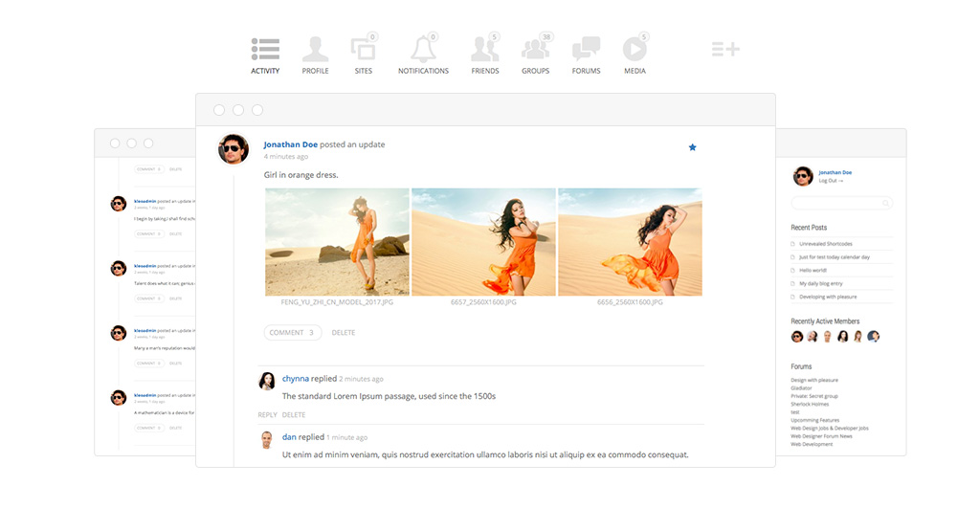Open the first orange dress photo thumbnail
980x508 pixels.
coord(337,241)
